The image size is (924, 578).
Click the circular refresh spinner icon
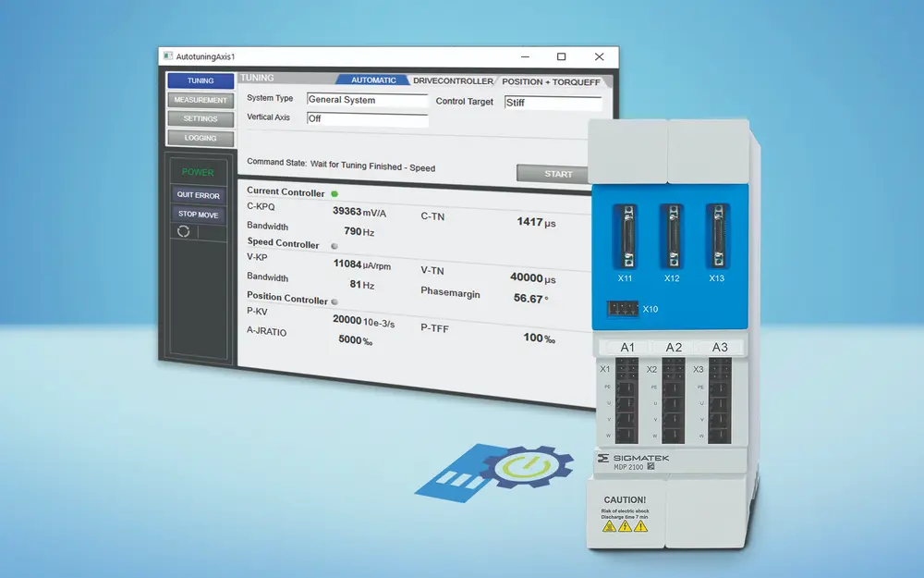pyautogui.click(x=183, y=231)
